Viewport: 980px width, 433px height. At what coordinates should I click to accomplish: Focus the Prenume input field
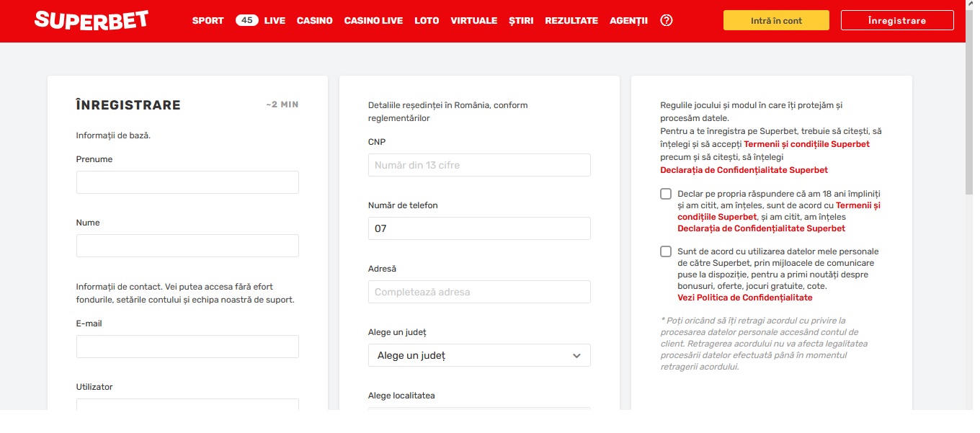click(187, 182)
